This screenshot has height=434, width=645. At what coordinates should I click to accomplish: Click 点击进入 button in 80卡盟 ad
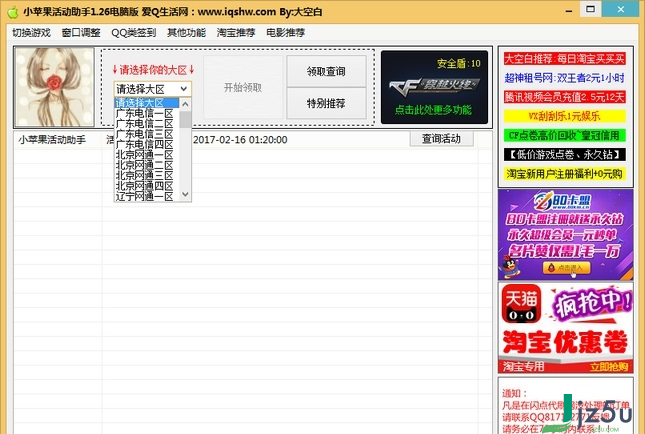pos(566,268)
